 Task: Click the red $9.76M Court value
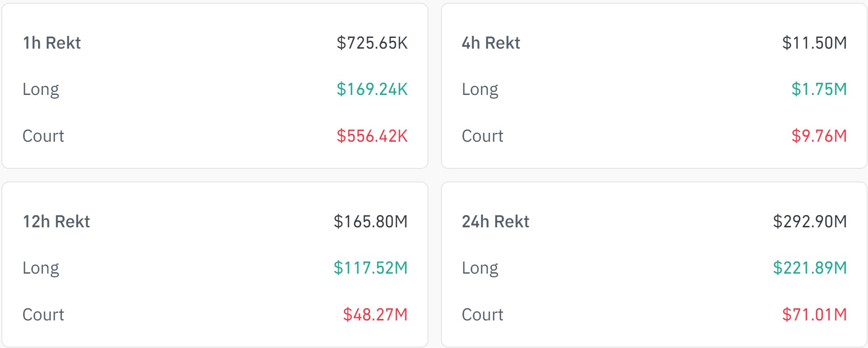point(818,136)
